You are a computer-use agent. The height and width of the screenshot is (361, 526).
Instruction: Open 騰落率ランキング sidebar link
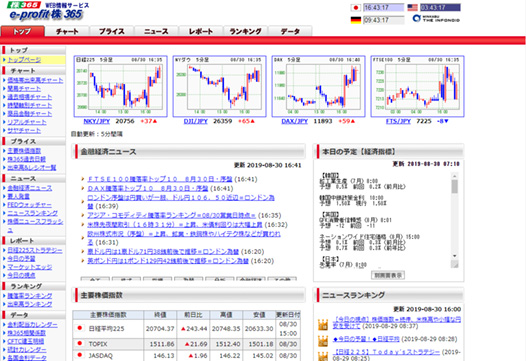click(x=30, y=296)
